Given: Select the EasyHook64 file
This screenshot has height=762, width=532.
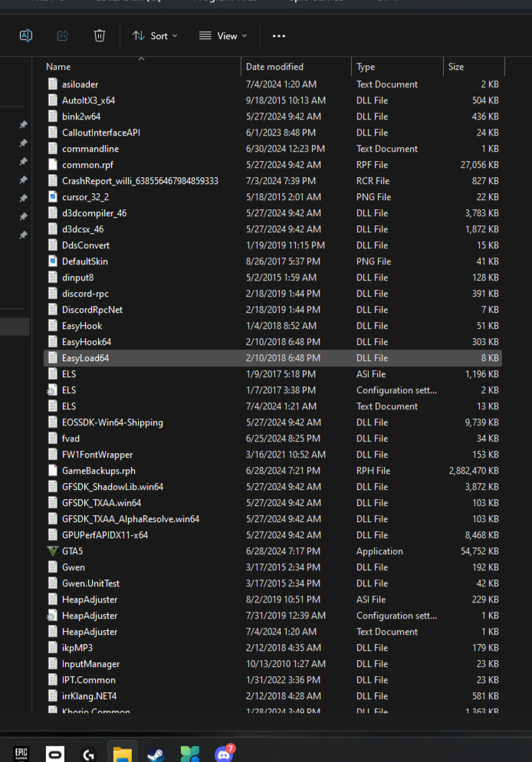Looking at the screenshot, I should [x=273, y=342].
